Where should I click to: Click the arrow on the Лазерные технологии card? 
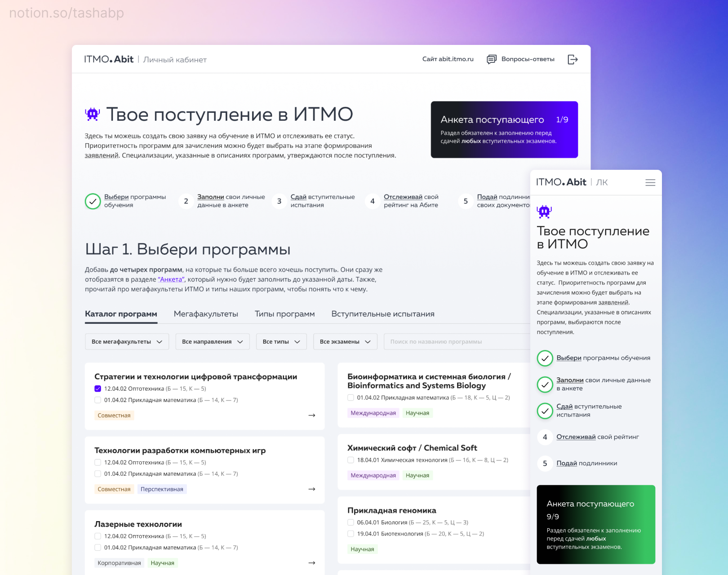click(x=311, y=562)
